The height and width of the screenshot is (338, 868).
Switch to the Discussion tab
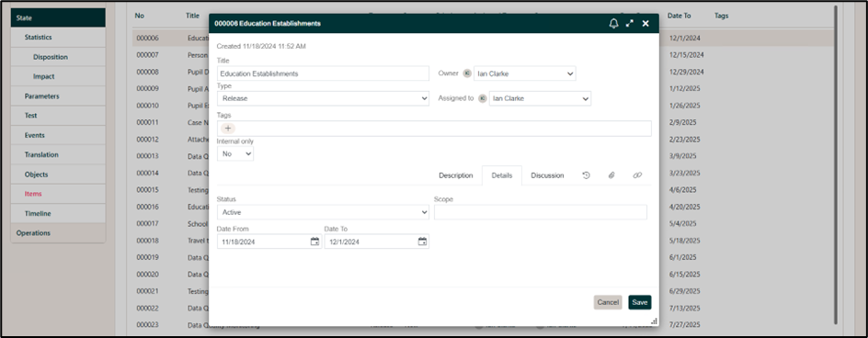tap(547, 175)
